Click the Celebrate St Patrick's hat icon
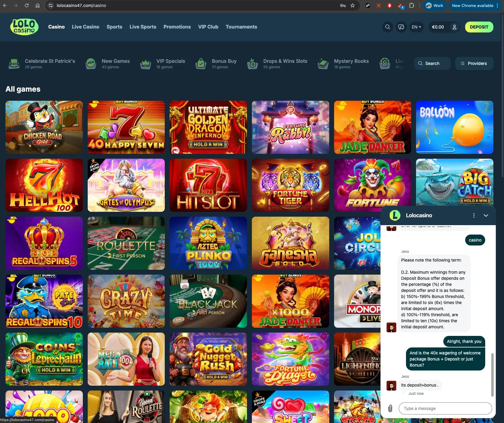Viewport: 504px width, 423px height. [14, 63]
